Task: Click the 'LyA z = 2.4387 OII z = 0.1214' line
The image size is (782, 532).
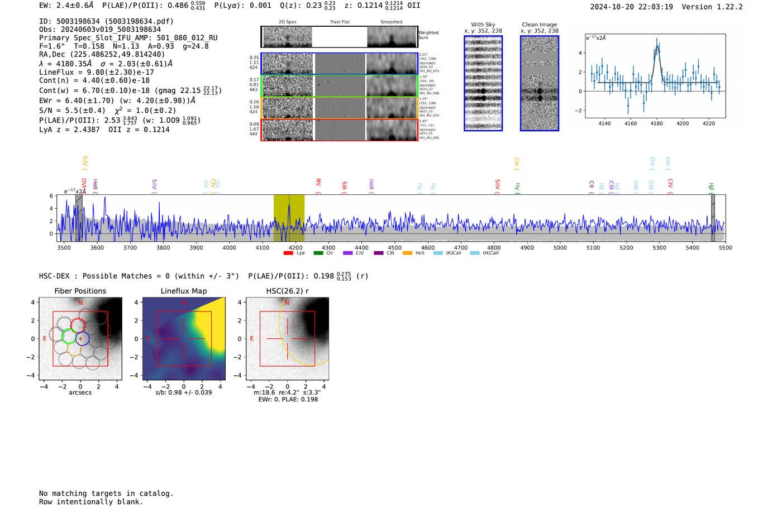Action: pyautogui.click(x=104, y=130)
